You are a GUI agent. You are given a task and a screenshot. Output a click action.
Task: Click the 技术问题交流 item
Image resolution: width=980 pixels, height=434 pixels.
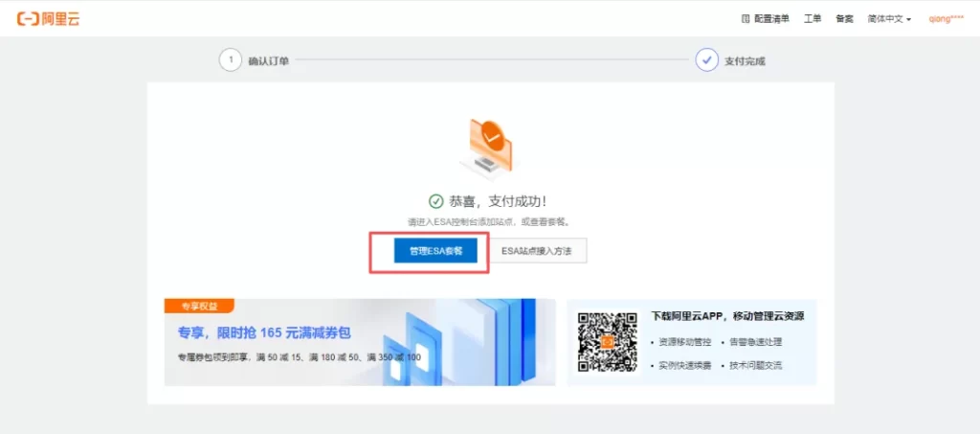(x=755, y=365)
